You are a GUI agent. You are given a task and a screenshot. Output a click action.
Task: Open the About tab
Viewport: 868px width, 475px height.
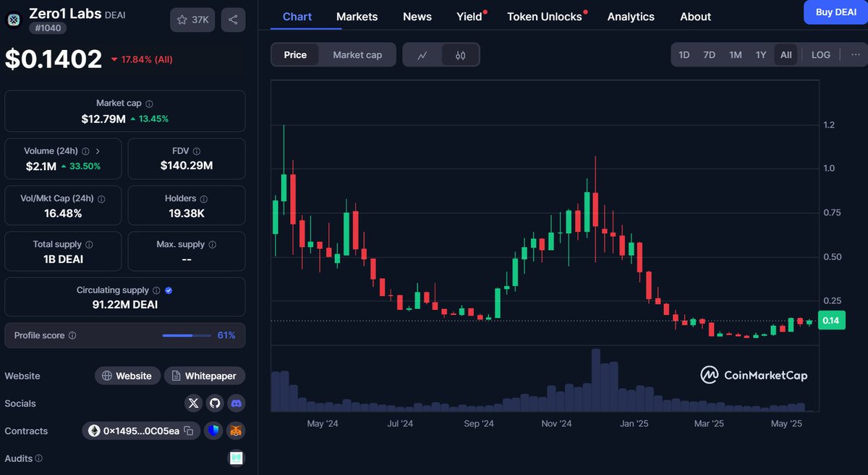pyautogui.click(x=696, y=17)
